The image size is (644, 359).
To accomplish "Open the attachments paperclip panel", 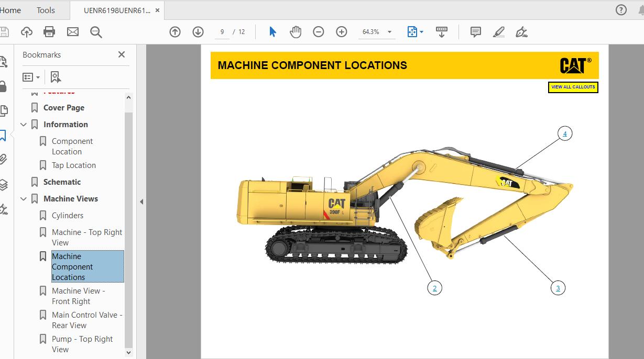I will coord(3,160).
